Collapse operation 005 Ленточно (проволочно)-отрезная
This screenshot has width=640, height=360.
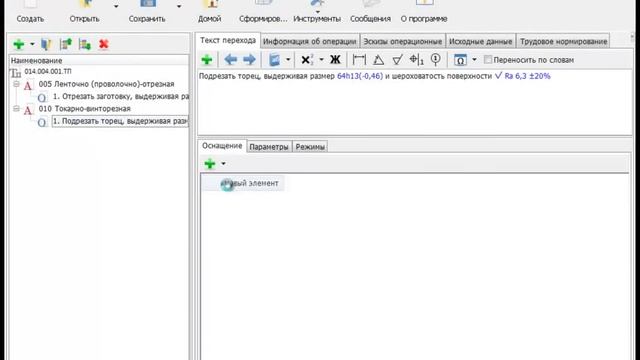tap(16, 84)
